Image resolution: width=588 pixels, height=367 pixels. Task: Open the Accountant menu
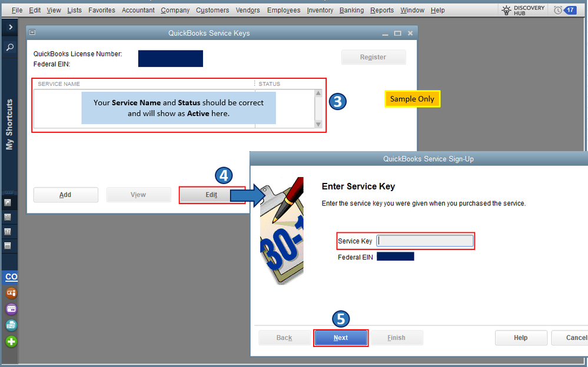pyautogui.click(x=138, y=10)
